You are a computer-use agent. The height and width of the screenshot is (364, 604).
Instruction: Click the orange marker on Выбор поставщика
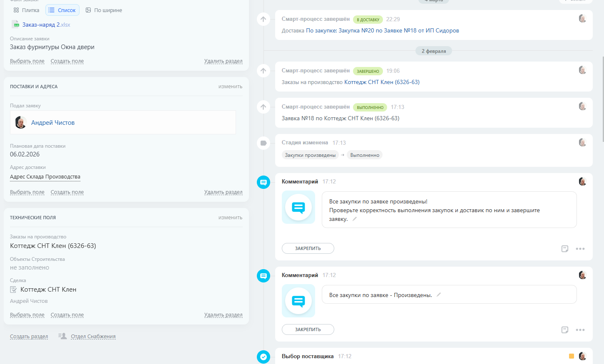tap(572, 356)
